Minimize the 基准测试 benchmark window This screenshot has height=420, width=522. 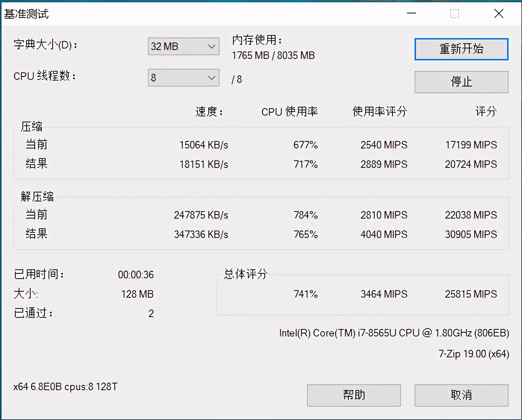pos(411,13)
